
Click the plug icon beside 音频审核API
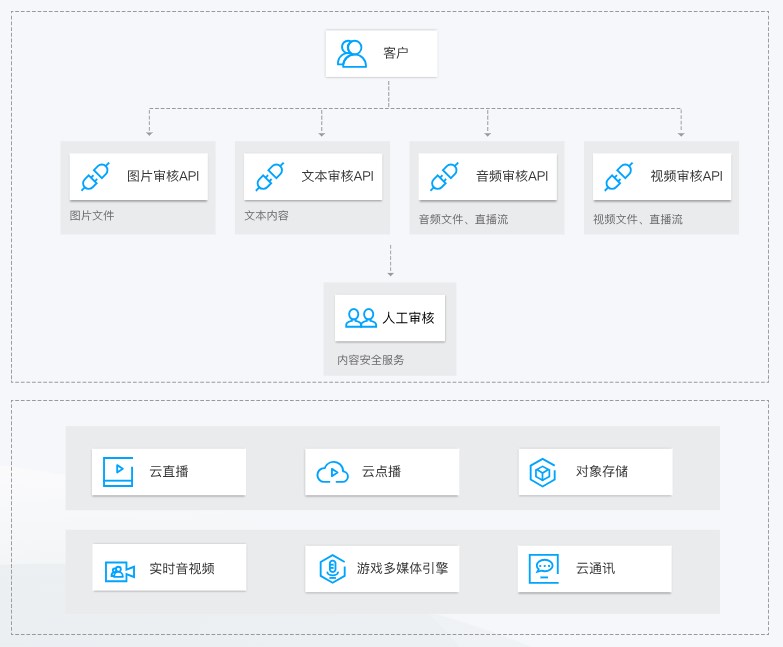pyautogui.click(x=444, y=176)
